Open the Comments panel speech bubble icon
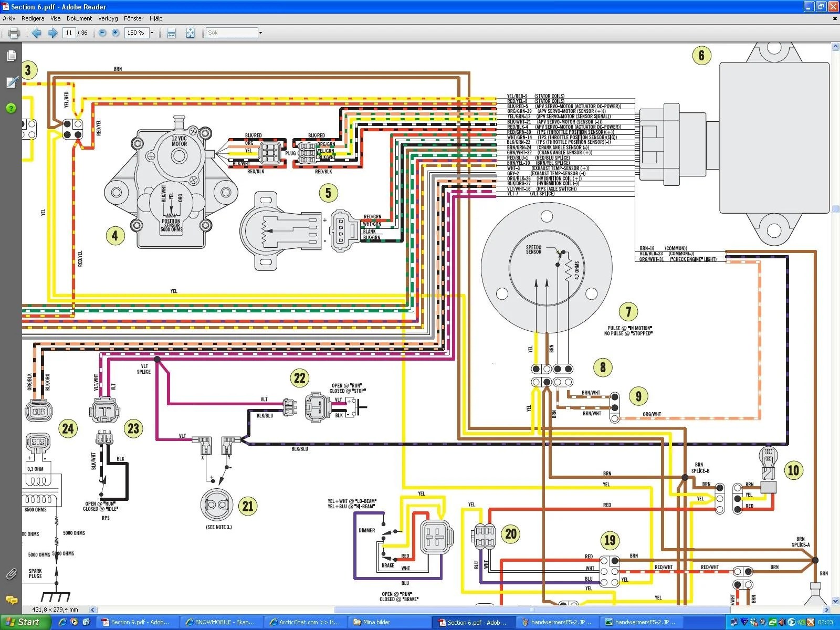Screen dimensions: 840x630 point(11,600)
